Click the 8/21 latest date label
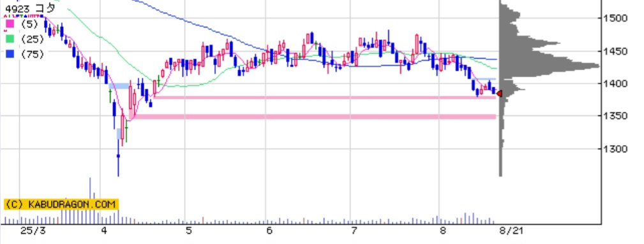644x244 pixels. [x=512, y=231]
